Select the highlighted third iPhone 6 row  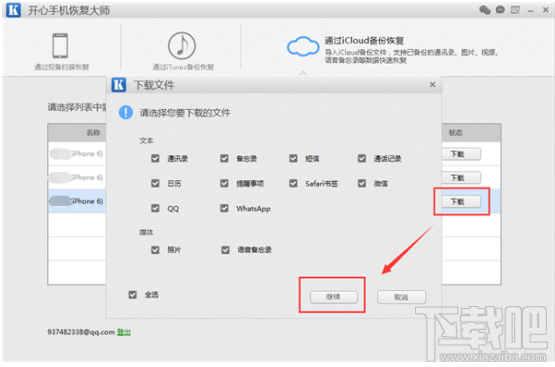click(x=77, y=201)
